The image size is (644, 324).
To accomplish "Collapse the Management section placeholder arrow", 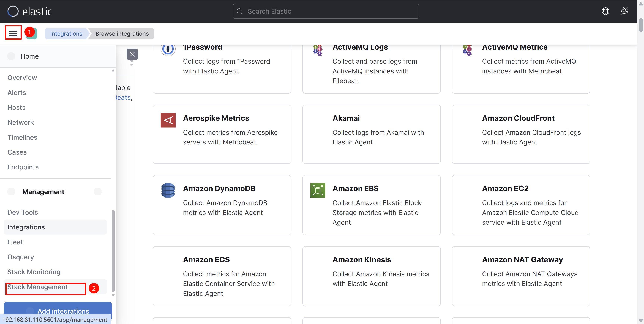I will [x=98, y=192].
